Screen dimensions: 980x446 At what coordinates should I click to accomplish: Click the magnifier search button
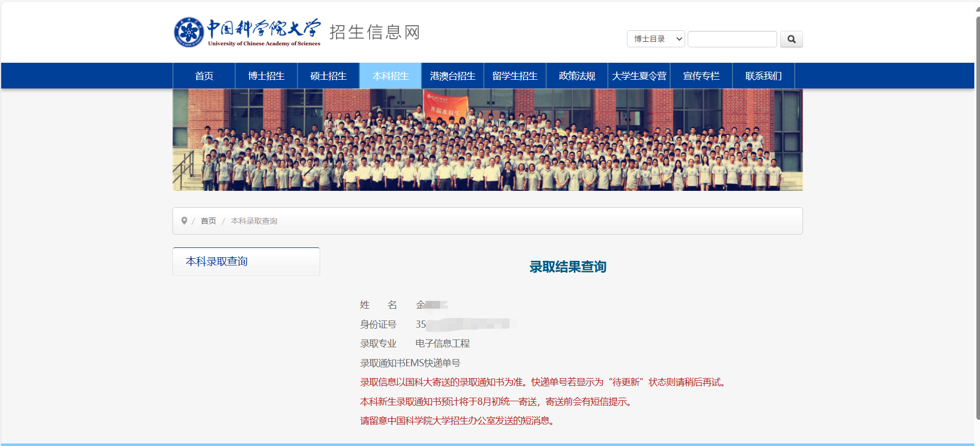click(x=791, y=39)
